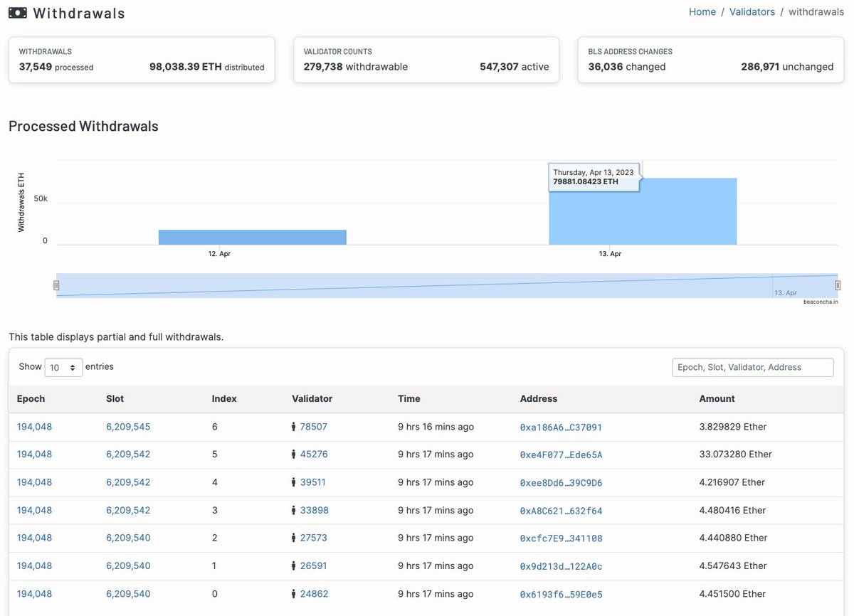Sort table by Slot column header
Screen dimensions: 854x616
[115, 399]
